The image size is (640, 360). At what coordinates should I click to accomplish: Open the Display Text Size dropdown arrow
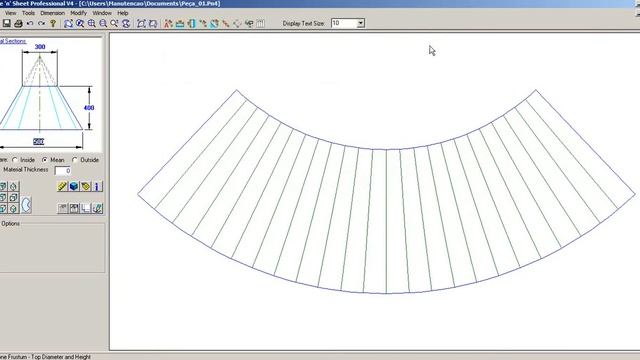(361, 23)
